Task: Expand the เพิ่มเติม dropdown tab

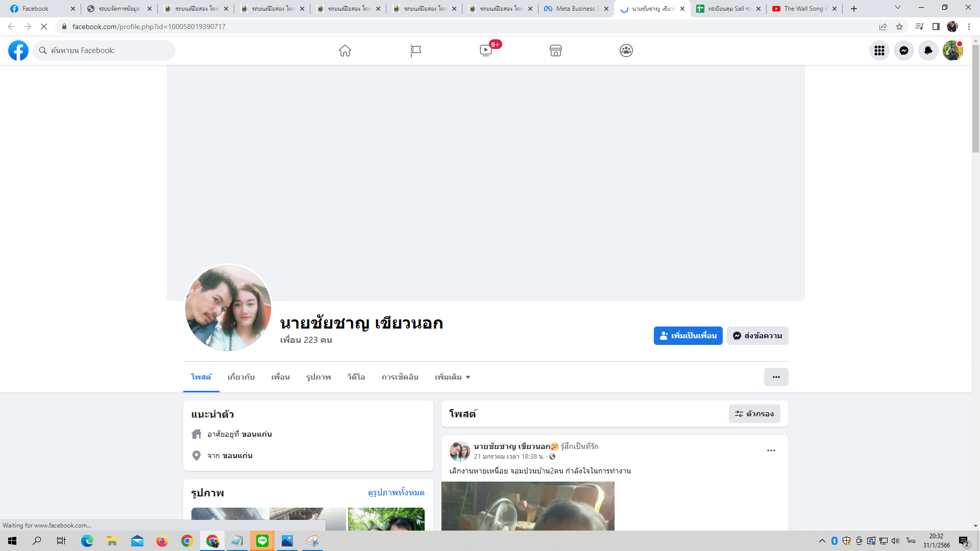Action: [452, 377]
